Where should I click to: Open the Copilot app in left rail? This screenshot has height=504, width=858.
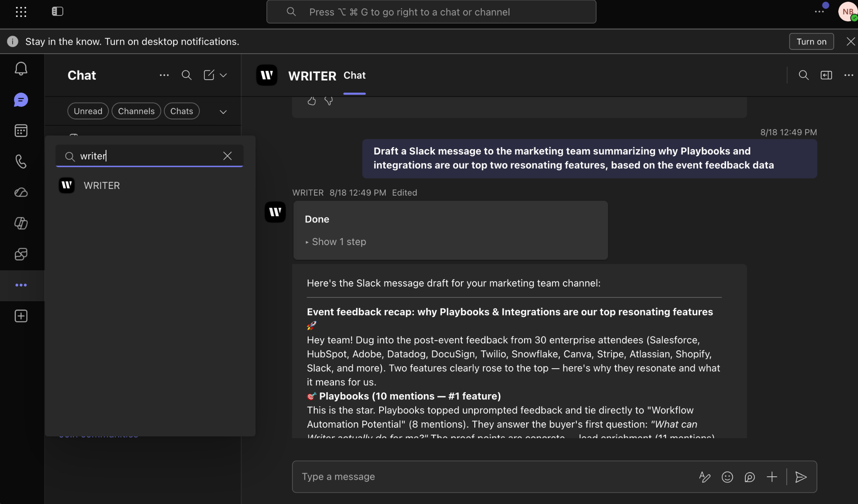pos(21,223)
